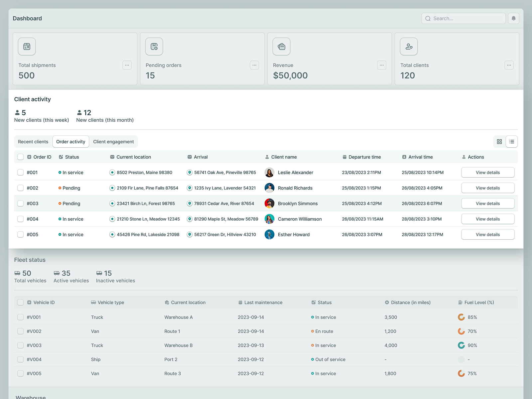Click the Pending orders card icon
532x399 pixels.
[x=154, y=47]
